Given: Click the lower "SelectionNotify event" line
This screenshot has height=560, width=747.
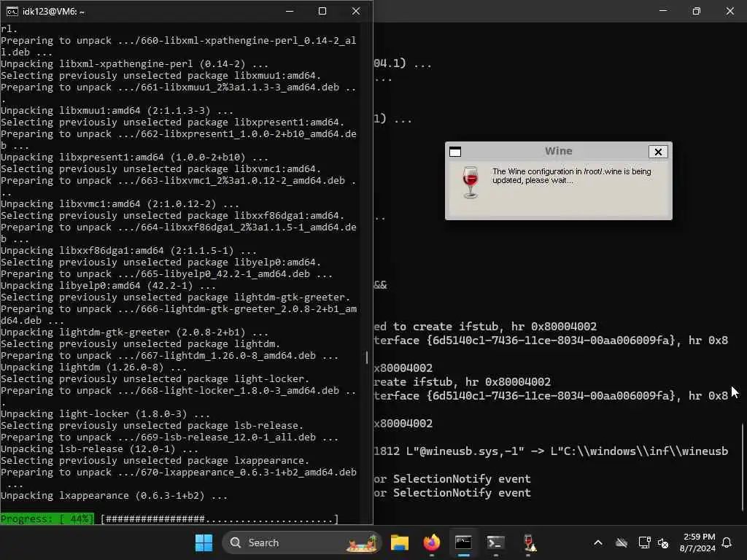Looking at the screenshot, I should point(452,492).
